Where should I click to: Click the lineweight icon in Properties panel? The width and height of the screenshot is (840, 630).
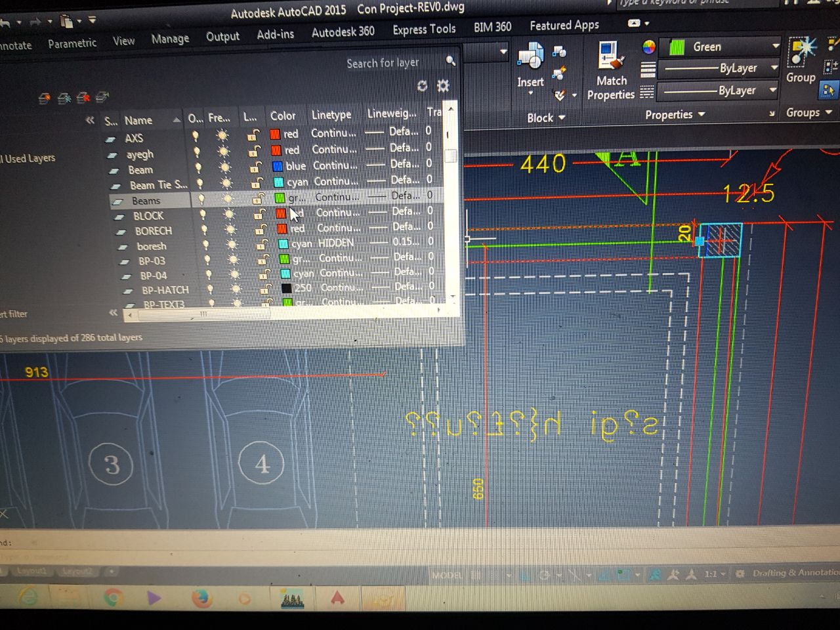point(648,69)
